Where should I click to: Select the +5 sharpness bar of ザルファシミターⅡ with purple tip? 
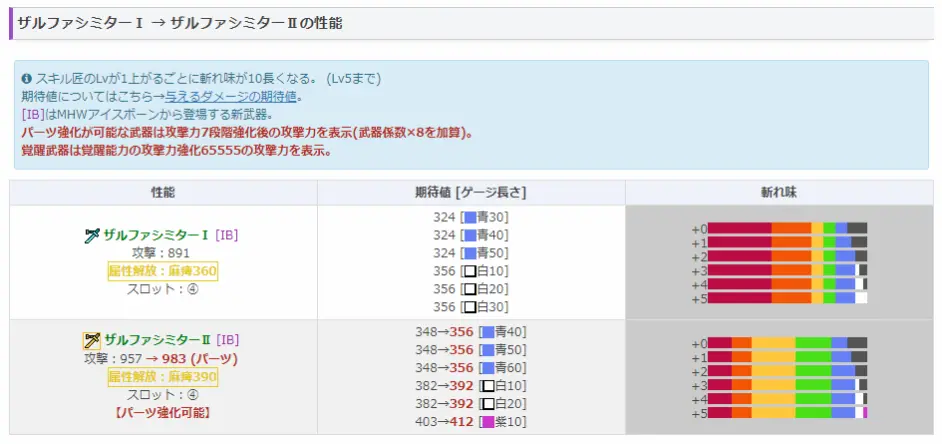(x=787, y=413)
